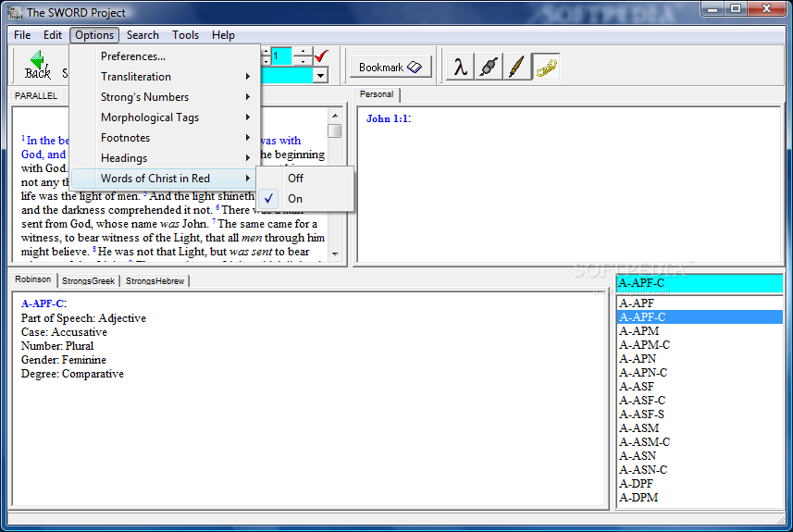Click the Bookmark button

[390, 67]
